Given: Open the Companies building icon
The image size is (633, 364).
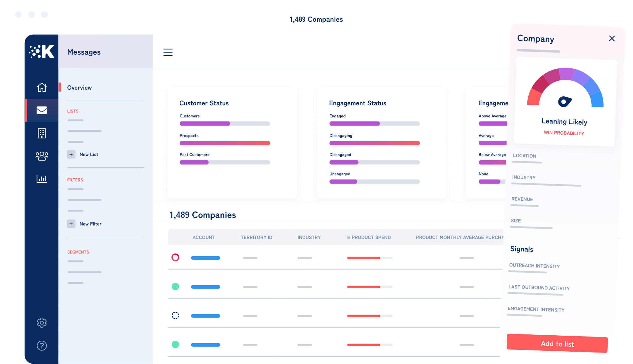Looking at the screenshot, I should coord(42,133).
